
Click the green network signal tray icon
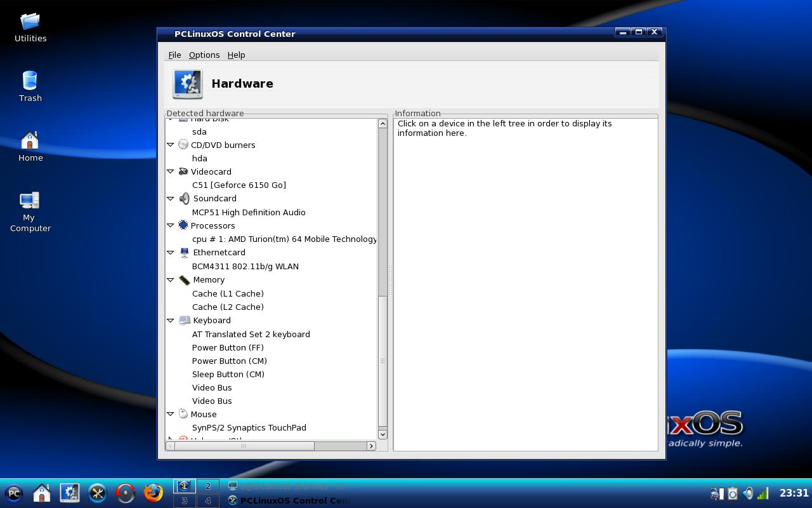(x=763, y=493)
